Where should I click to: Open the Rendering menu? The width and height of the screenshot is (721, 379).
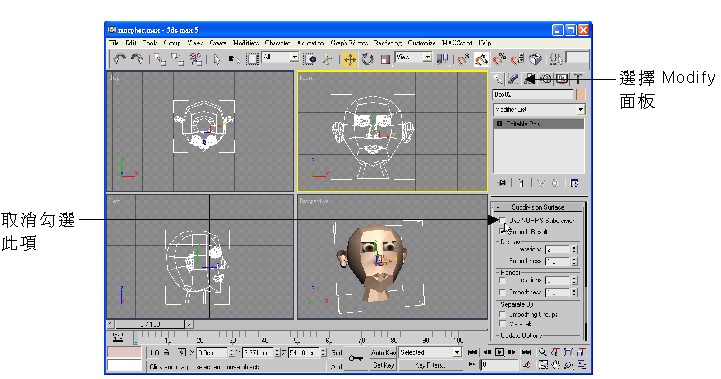387,43
